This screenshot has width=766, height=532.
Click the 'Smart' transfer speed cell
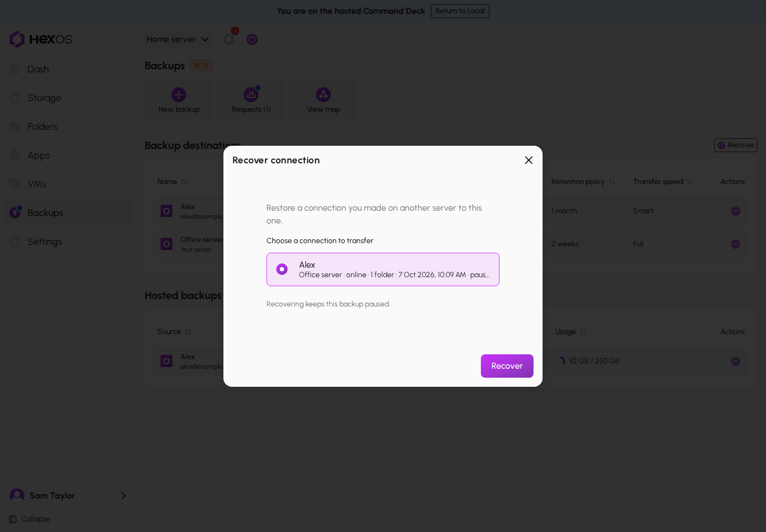click(x=643, y=211)
